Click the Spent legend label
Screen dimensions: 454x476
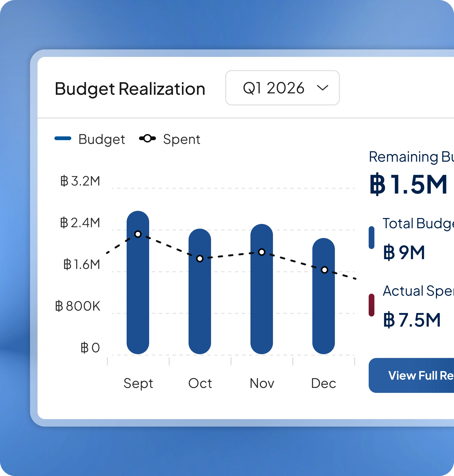tap(182, 139)
